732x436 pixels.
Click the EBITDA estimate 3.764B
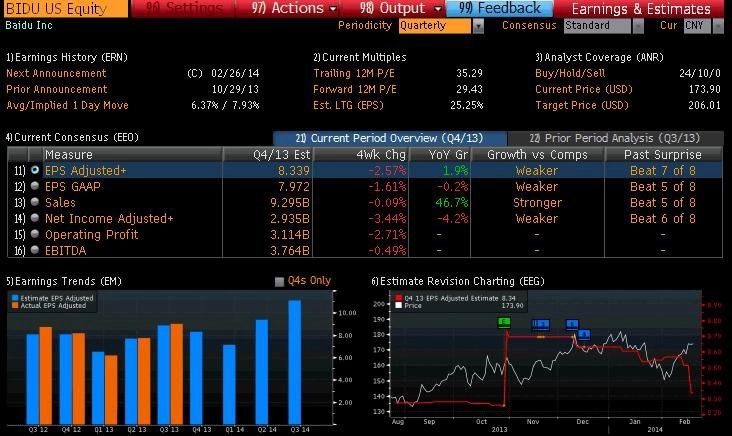[290, 251]
